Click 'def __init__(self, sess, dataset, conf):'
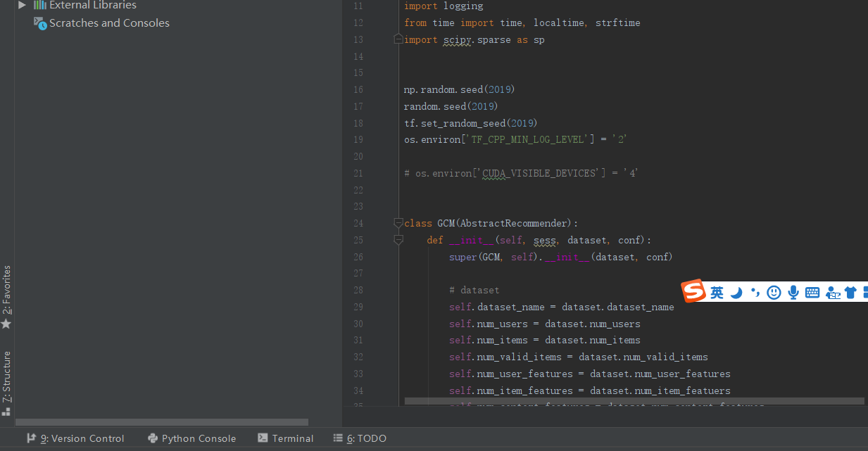868x451 pixels. [539, 240]
